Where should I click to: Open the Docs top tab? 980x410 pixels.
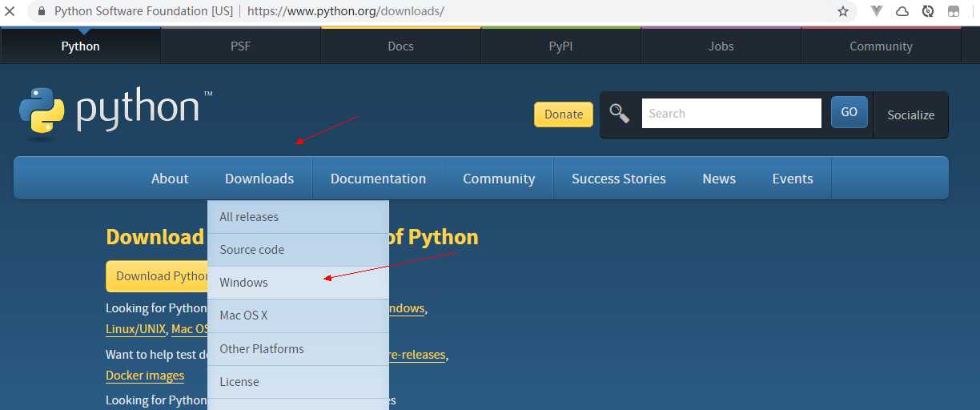(400, 46)
